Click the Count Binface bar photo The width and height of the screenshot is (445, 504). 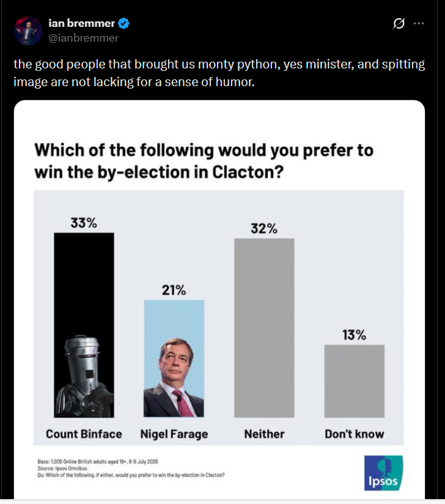point(84,325)
